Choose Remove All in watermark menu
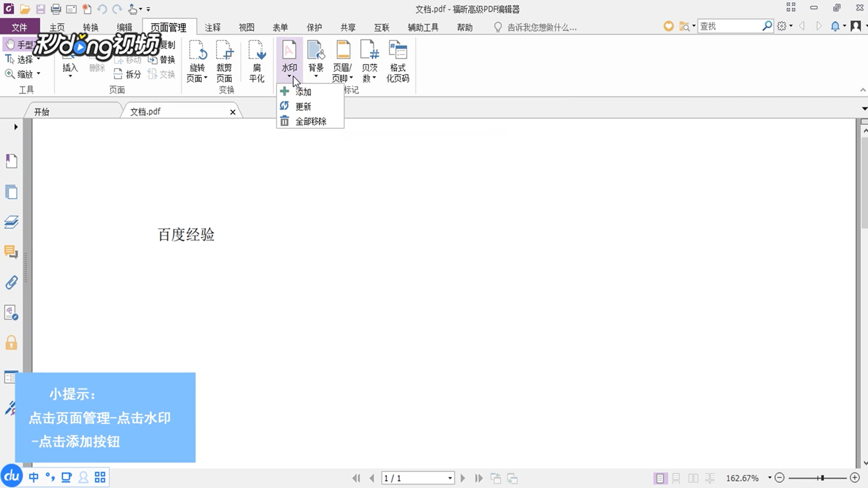 point(310,121)
